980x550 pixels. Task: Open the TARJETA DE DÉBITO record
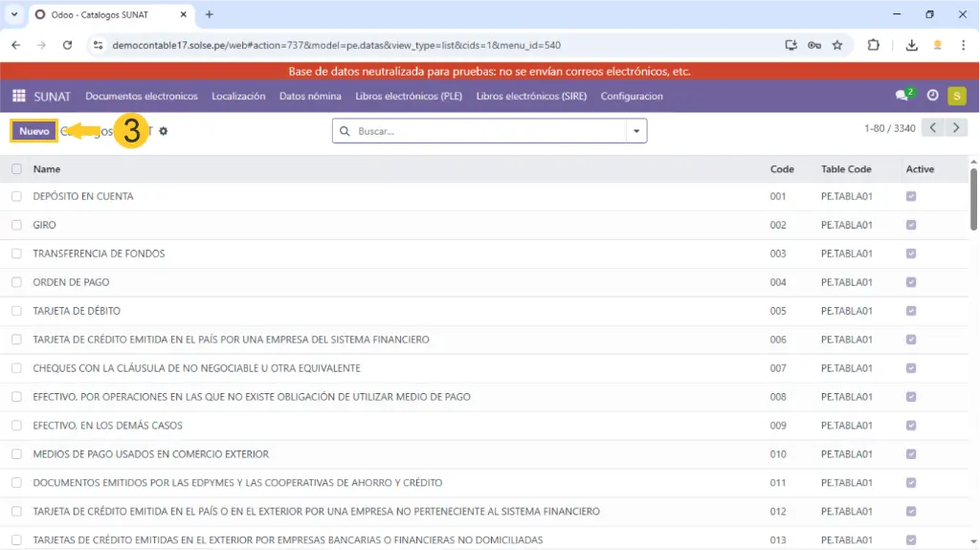point(77,311)
